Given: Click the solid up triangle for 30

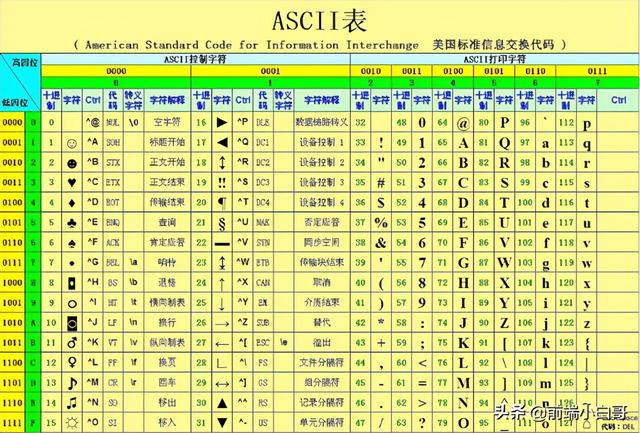Looking at the screenshot, I should coord(222,403).
